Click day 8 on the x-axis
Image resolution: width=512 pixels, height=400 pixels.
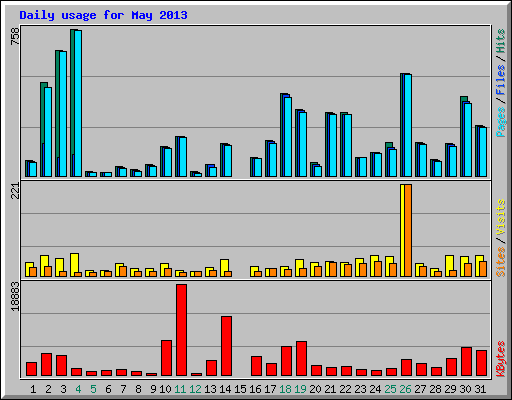138,389
